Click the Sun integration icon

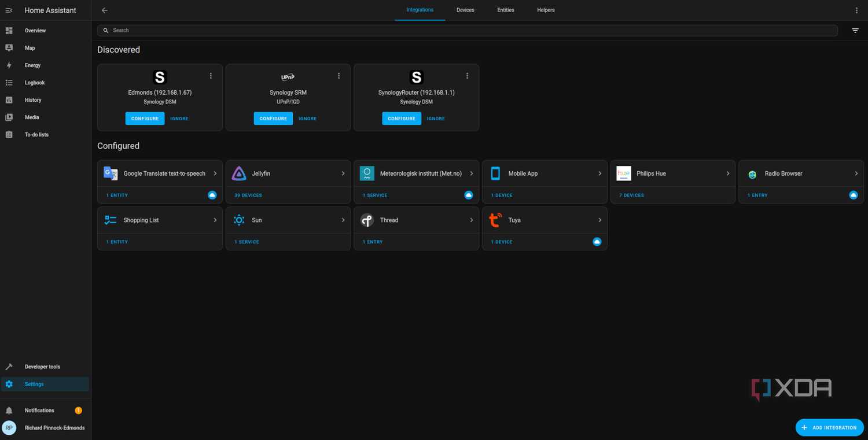(x=239, y=220)
